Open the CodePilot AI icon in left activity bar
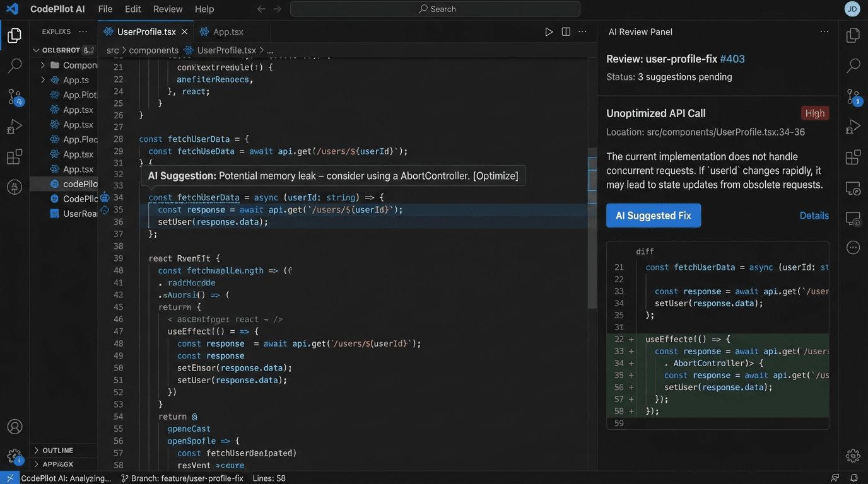Screen dimensions: 868x484 [x=14, y=187]
